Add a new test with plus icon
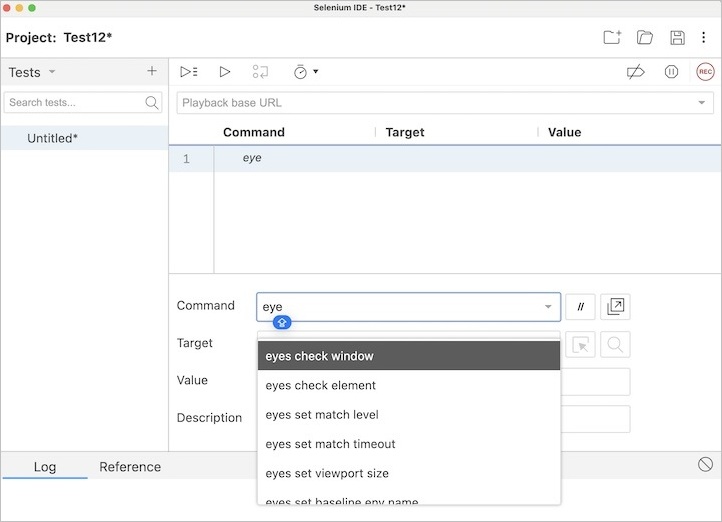Viewport: 722px width, 522px height. 152,71
